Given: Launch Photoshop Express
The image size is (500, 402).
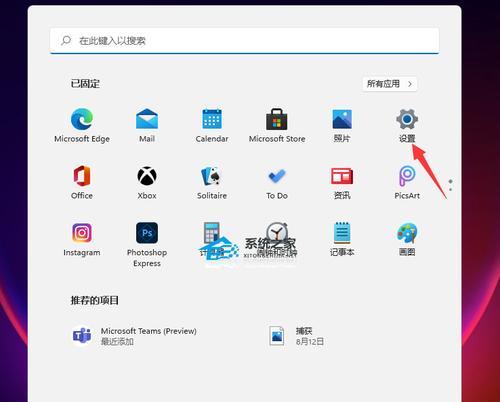Looking at the screenshot, I should pos(147,245).
